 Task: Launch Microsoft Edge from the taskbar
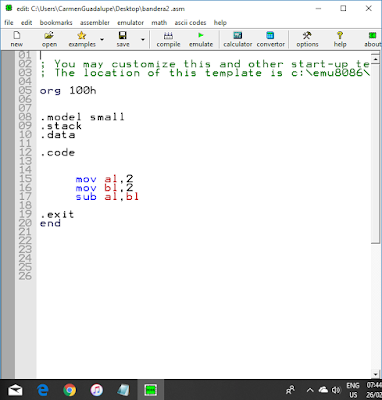tap(43, 390)
